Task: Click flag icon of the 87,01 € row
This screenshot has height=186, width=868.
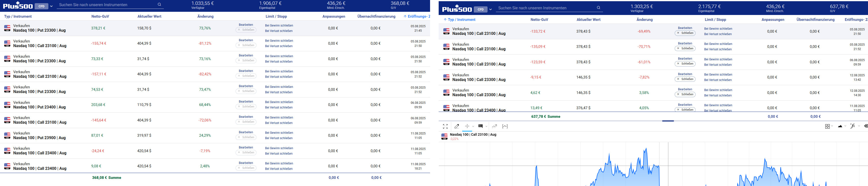Action: (7, 135)
